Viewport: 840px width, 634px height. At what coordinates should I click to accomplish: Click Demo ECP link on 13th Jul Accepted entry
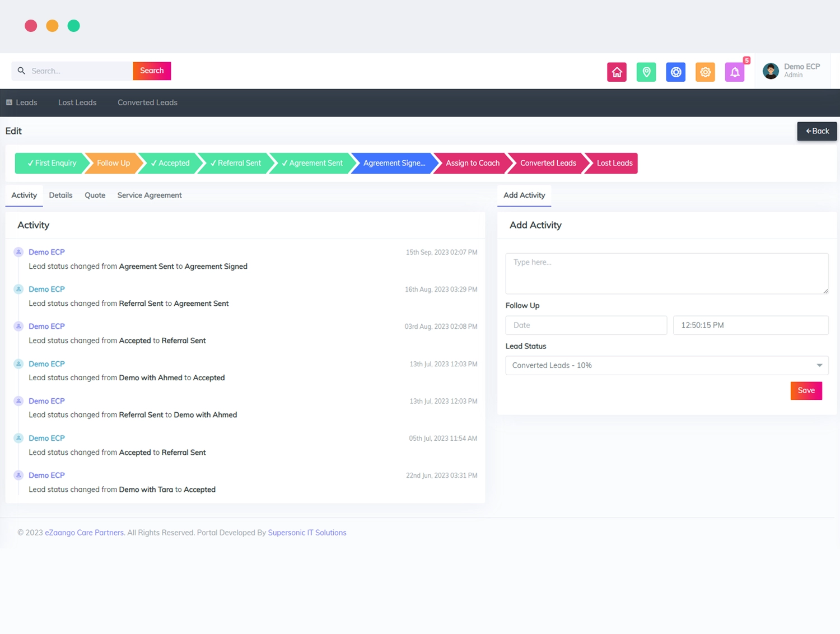click(x=46, y=364)
